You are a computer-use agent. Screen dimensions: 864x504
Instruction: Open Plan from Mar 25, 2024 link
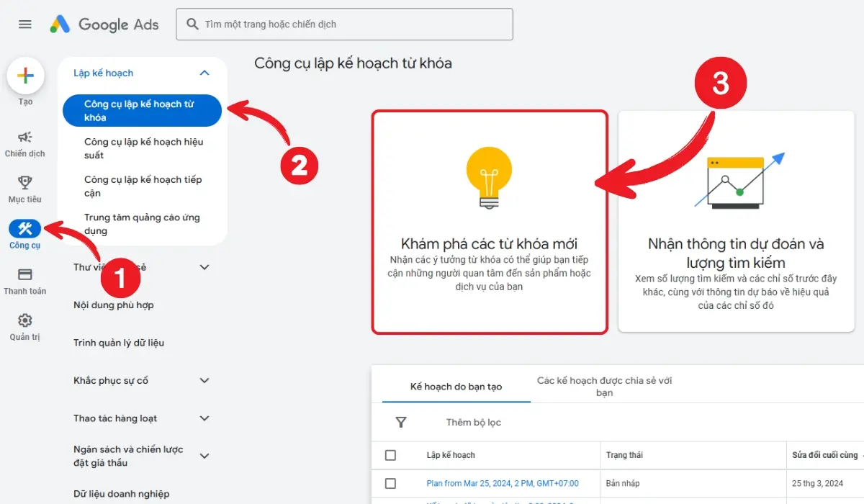click(502, 483)
